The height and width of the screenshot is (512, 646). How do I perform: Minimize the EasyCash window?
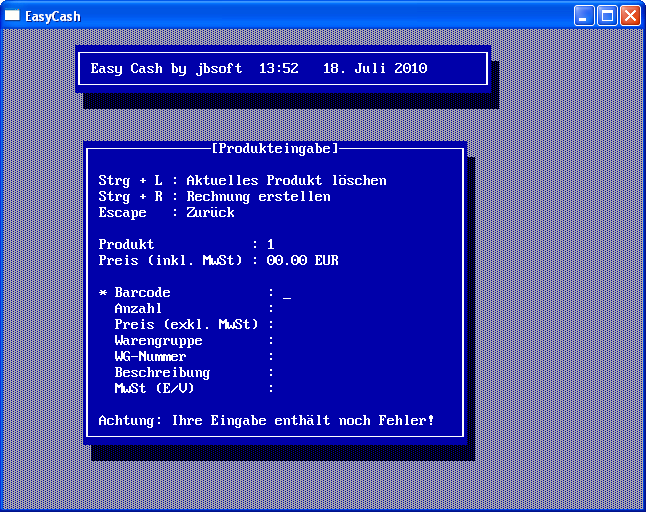click(584, 16)
